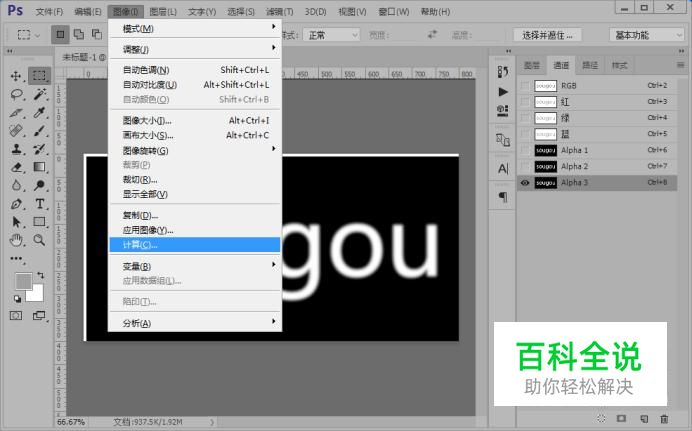Expand the 分析(A) submenu

pos(195,323)
